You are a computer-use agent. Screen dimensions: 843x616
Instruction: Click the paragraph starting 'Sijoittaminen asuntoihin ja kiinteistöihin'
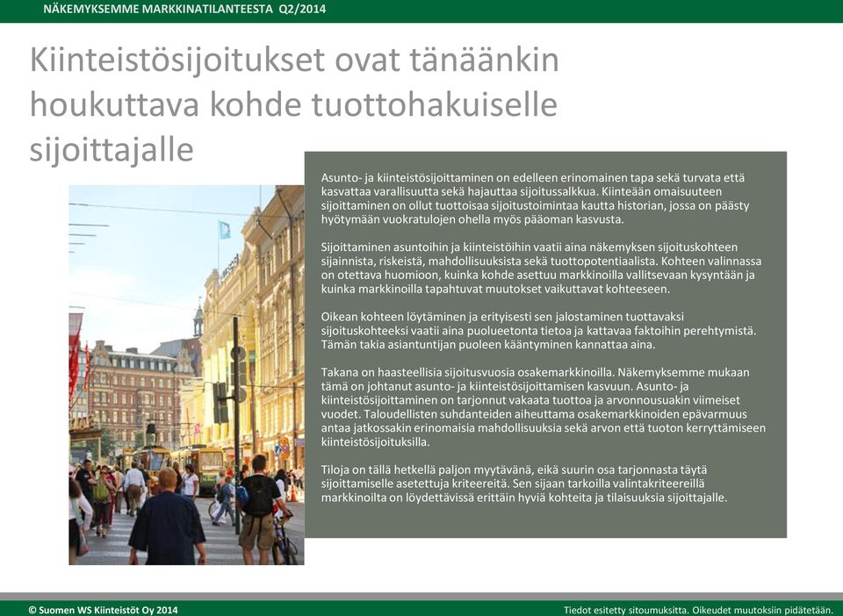point(542,268)
